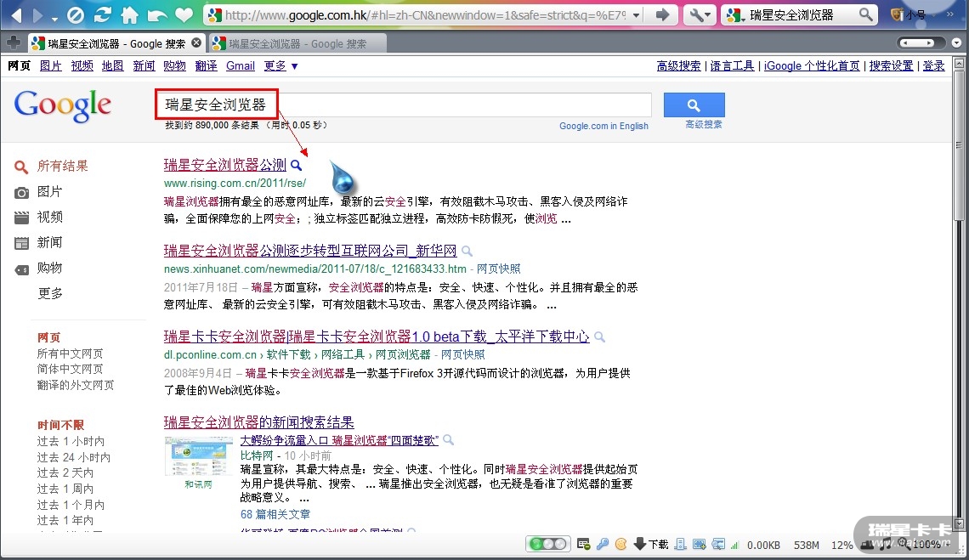
Task: Click the undo curved arrow toolbar icon
Action: [157, 14]
